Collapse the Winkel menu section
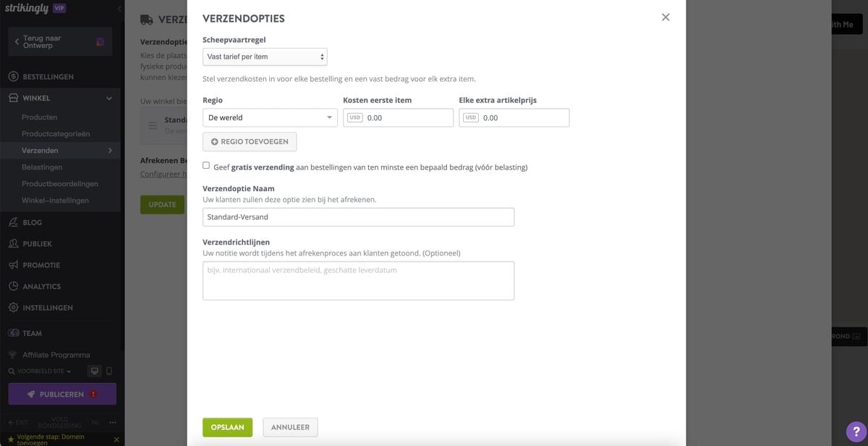 [x=109, y=98]
